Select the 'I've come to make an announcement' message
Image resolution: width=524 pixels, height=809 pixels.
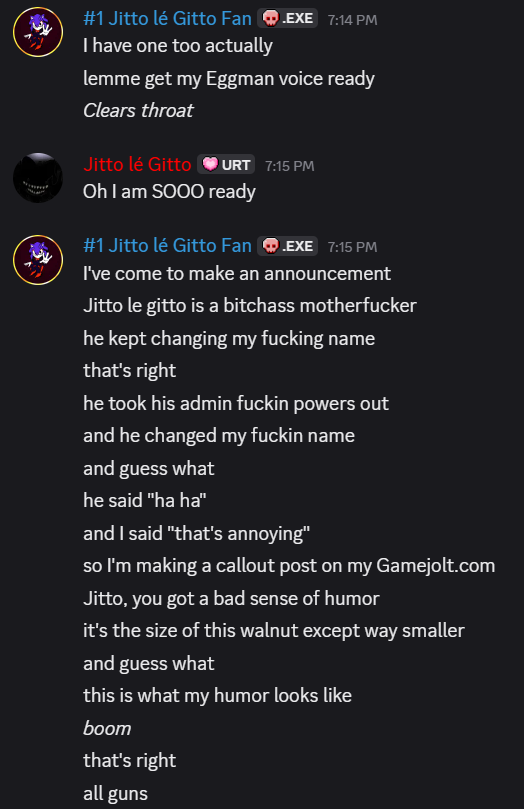point(237,273)
